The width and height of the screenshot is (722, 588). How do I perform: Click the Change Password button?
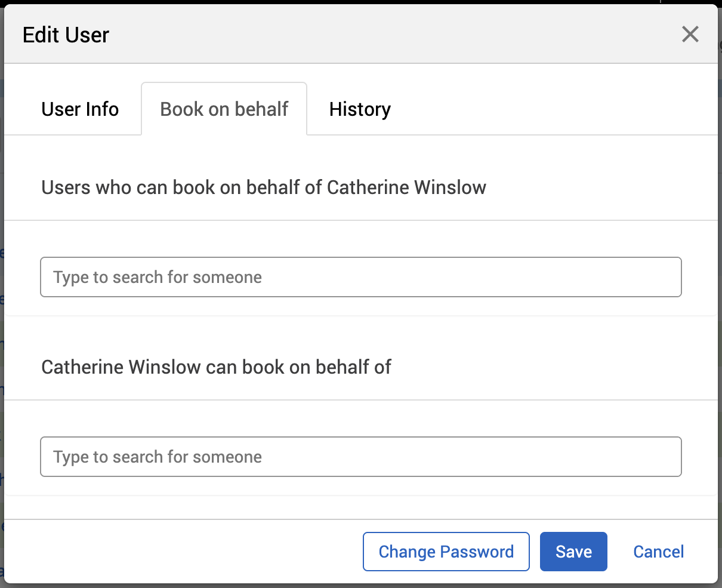(x=446, y=552)
